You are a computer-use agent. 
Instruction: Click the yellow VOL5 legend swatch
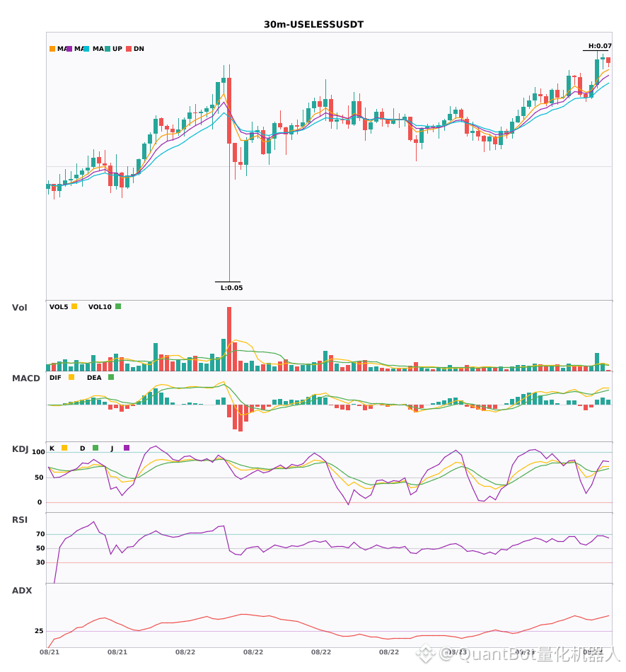[x=74, y=306]
